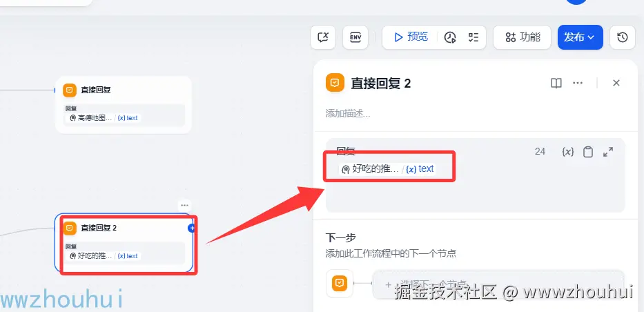644x312 pixels.
Task: Open the conversation variables icon in toolbar
Action: coord(323,37)
